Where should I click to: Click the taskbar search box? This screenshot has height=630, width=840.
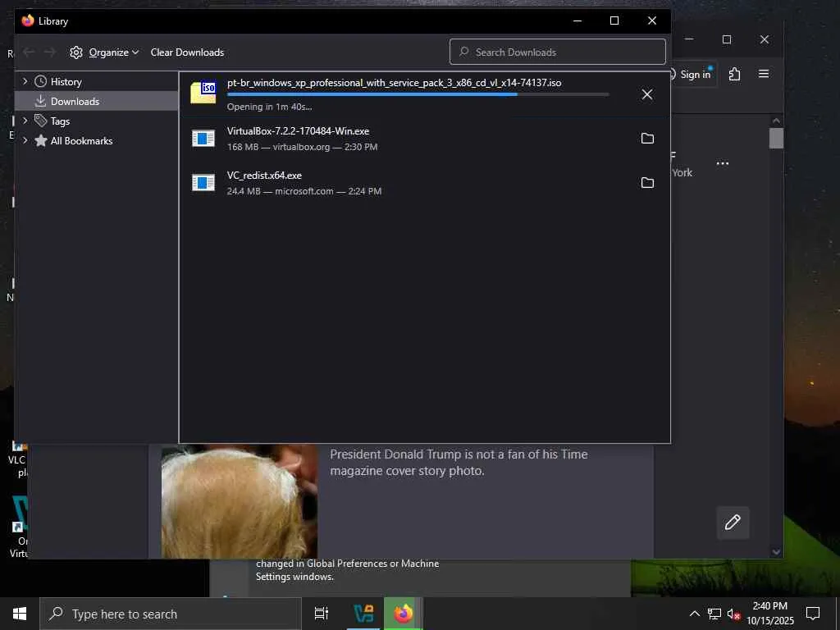pos(171,614)
